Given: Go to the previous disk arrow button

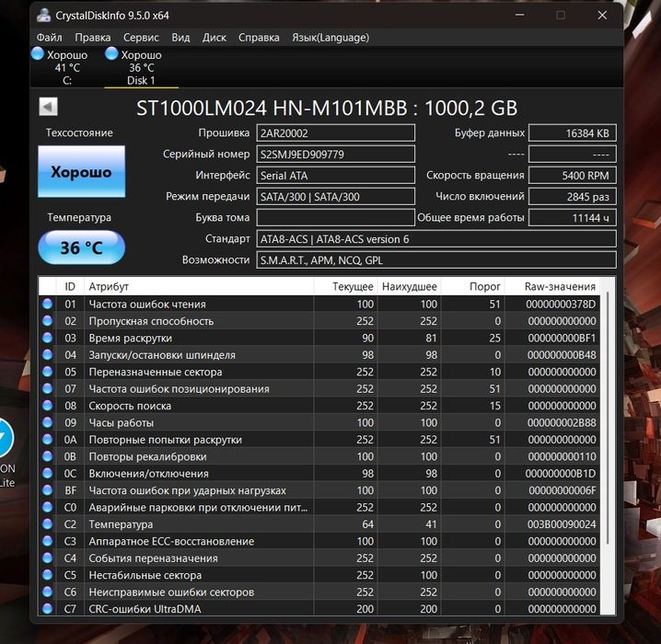Looking at the screenshot, I should click(48, 107).
